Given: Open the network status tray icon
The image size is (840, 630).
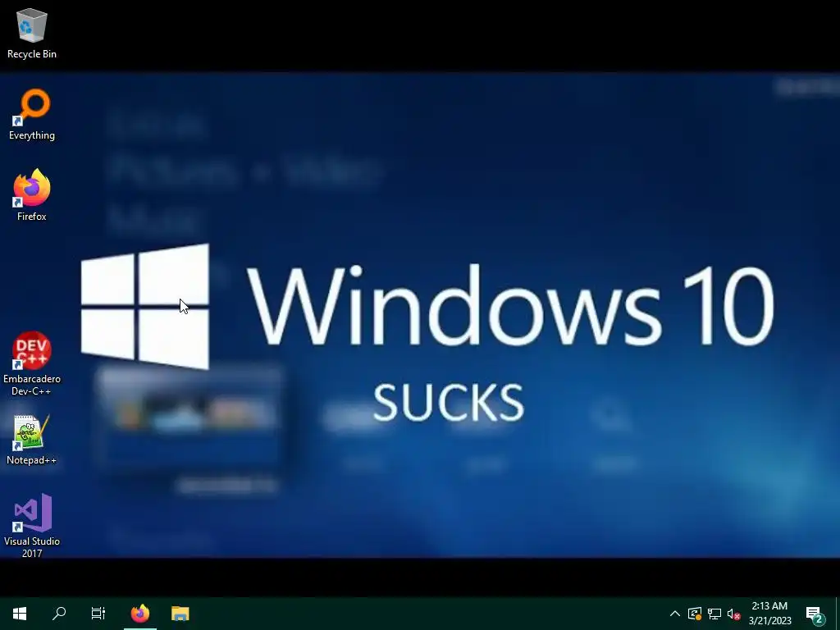Looking at the screenshot, I should pyautogui.click(x=714, y=614).
